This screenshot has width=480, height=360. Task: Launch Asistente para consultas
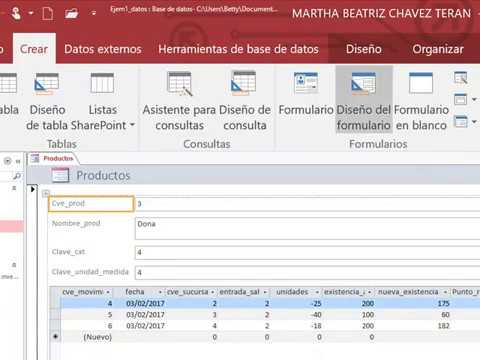[180, 102]
